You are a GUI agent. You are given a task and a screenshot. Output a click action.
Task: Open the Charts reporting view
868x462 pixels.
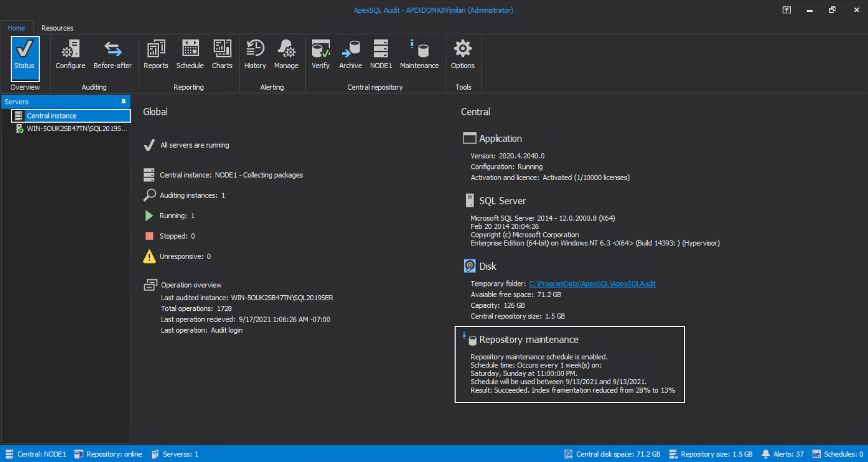click(222, 54)
